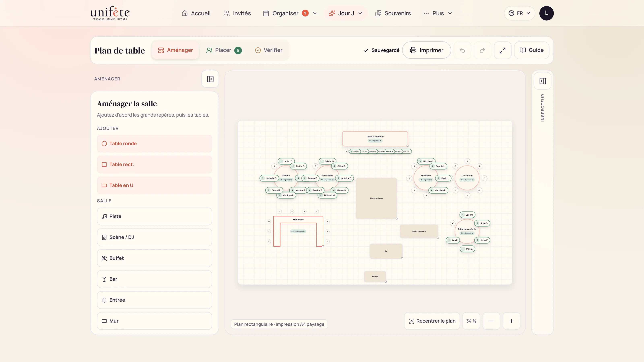
Task: Select the Buffet desserts block
Action: click(419, 231)
